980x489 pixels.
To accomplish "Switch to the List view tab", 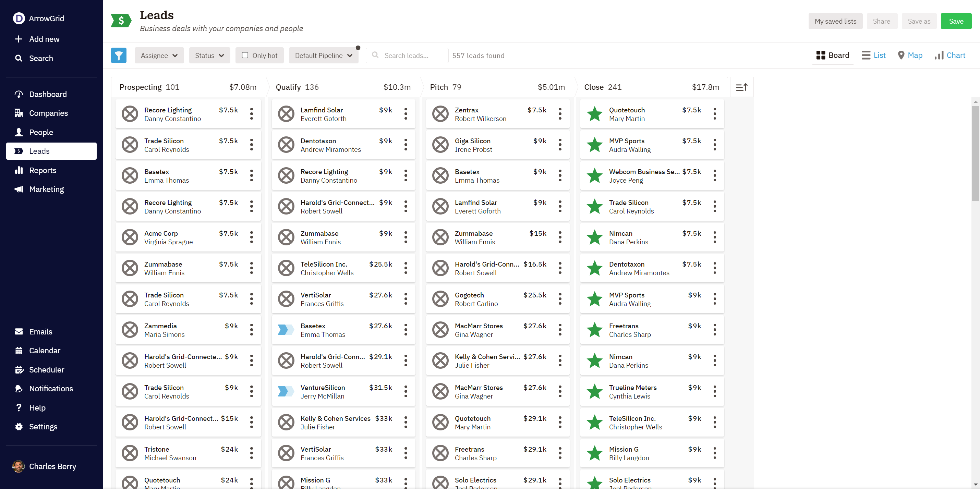I will (874, 55).
